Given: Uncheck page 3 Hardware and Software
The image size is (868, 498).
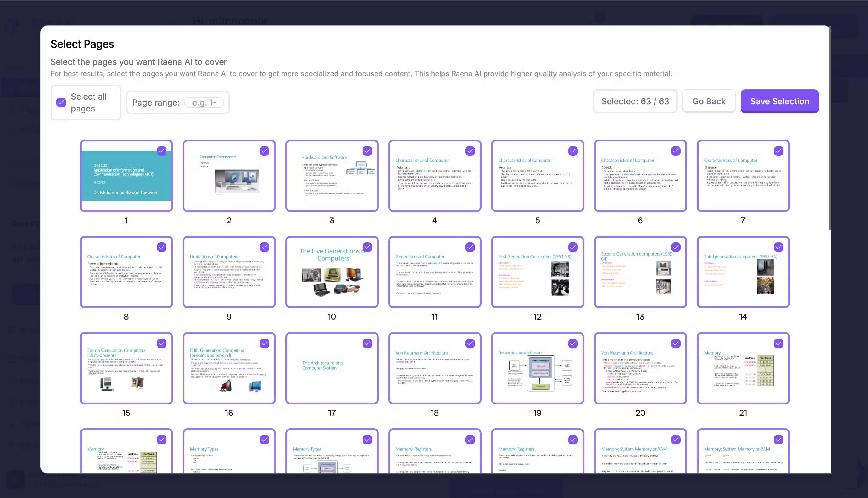Looking at the screenshot, I should pyautogui.click(x=367, y=151).
